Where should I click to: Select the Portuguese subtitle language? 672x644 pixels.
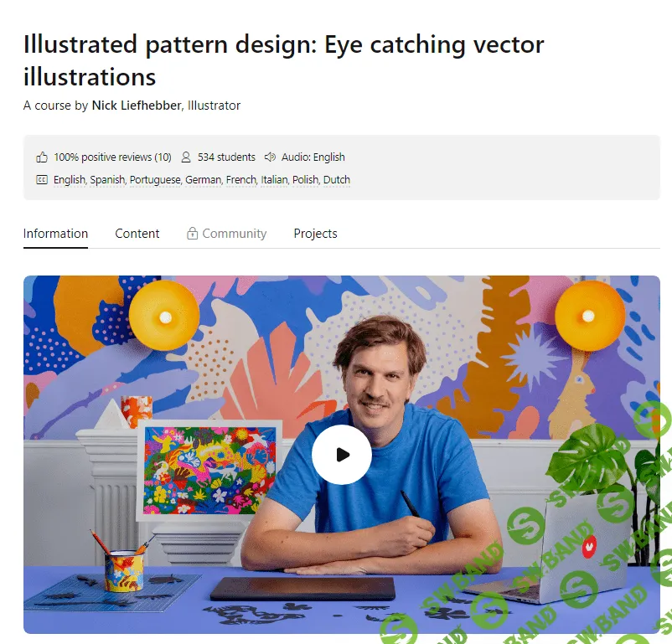tap(155, 180)
